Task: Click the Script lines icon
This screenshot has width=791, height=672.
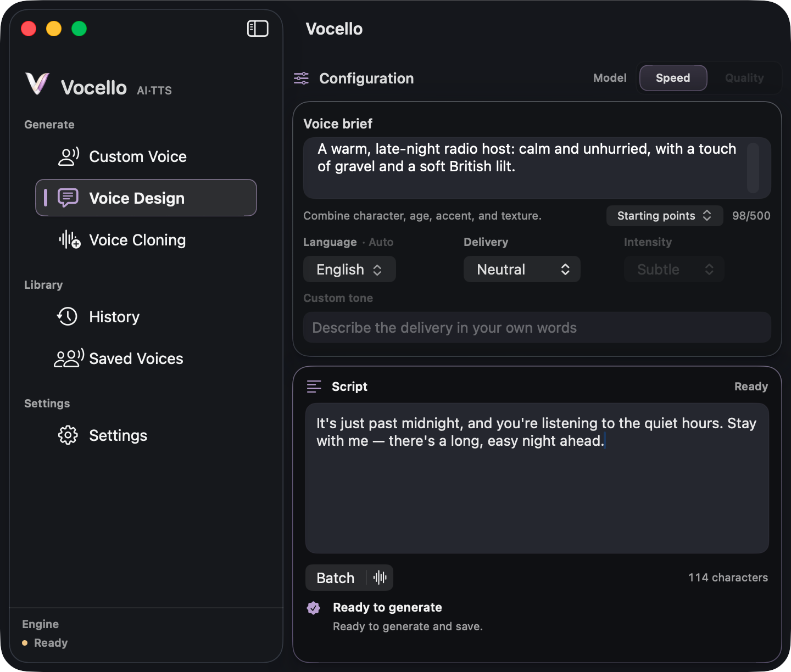Action: [x=314, y=387]
